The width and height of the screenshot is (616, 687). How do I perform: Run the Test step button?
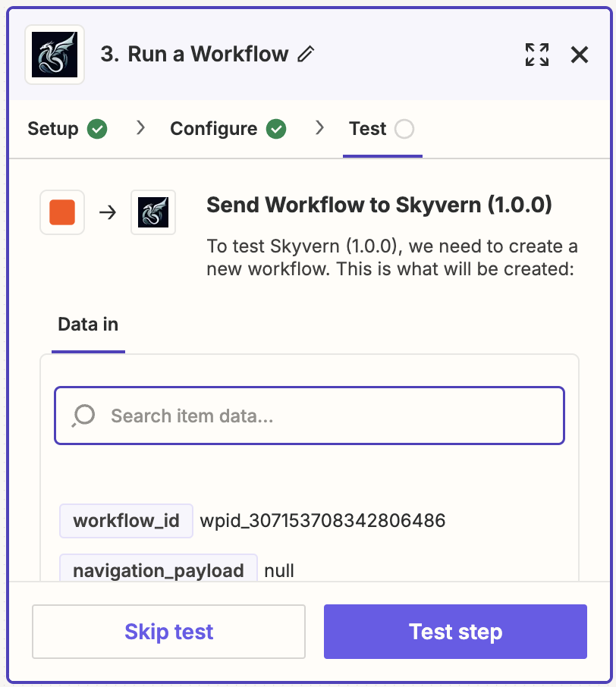pos(455,632)
